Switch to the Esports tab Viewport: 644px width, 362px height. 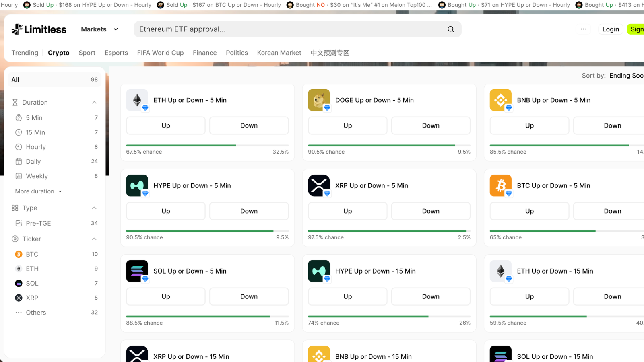click(x=116, y=53)
